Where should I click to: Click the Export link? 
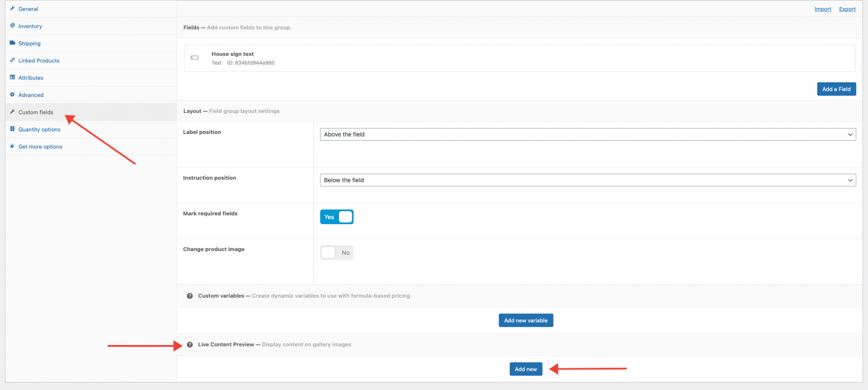pos(847,9)
